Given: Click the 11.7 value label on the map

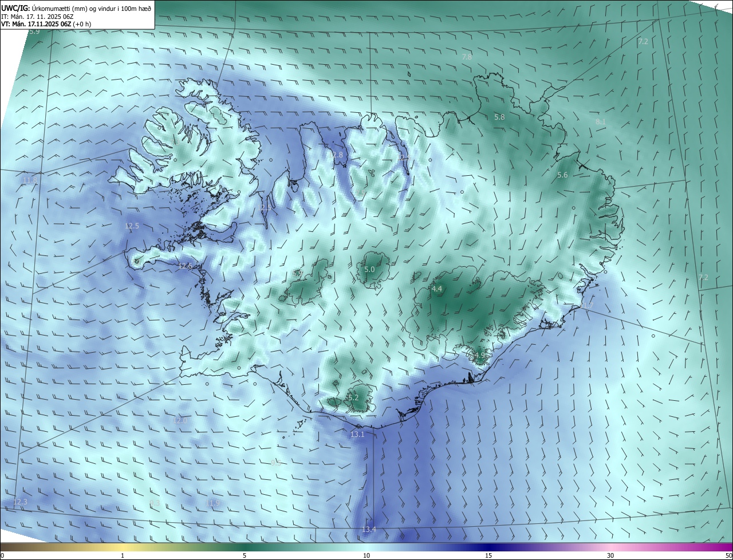Looking at the screenshot, I should point(586,307).
